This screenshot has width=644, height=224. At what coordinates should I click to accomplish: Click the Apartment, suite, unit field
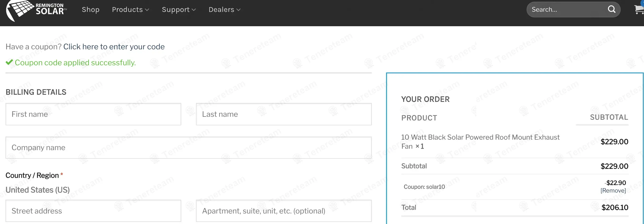pos(284,211)
